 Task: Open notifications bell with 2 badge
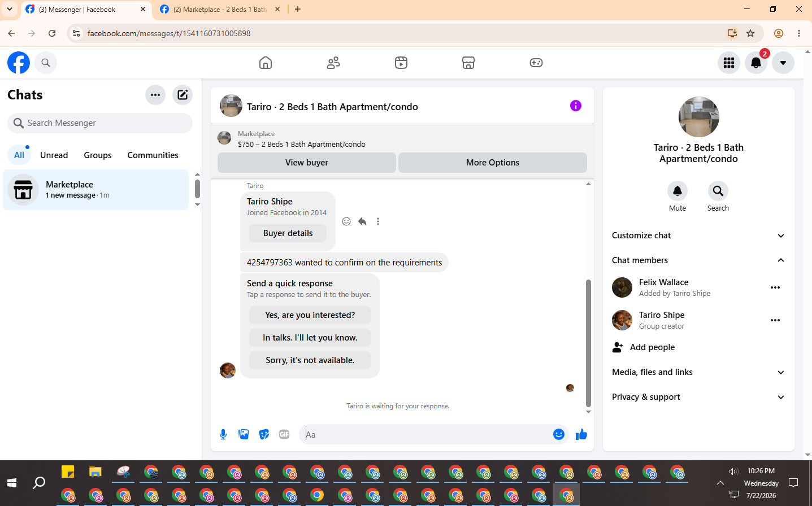point(756,63)
